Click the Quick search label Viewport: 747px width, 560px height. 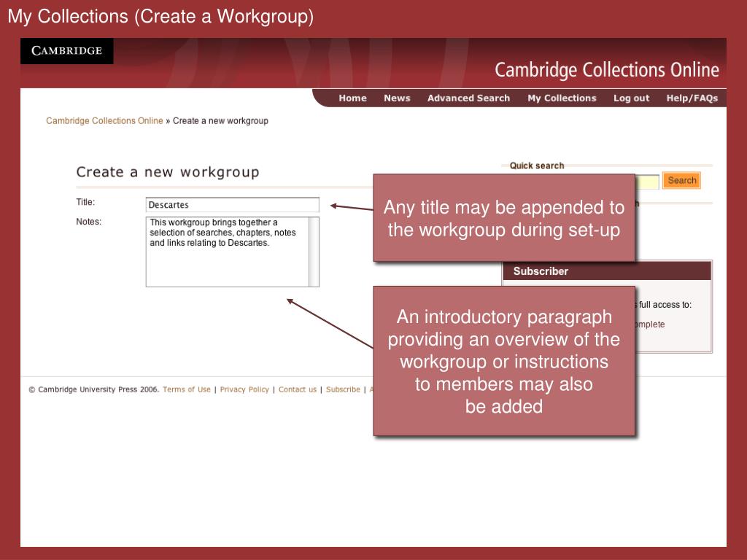[537, 166]
